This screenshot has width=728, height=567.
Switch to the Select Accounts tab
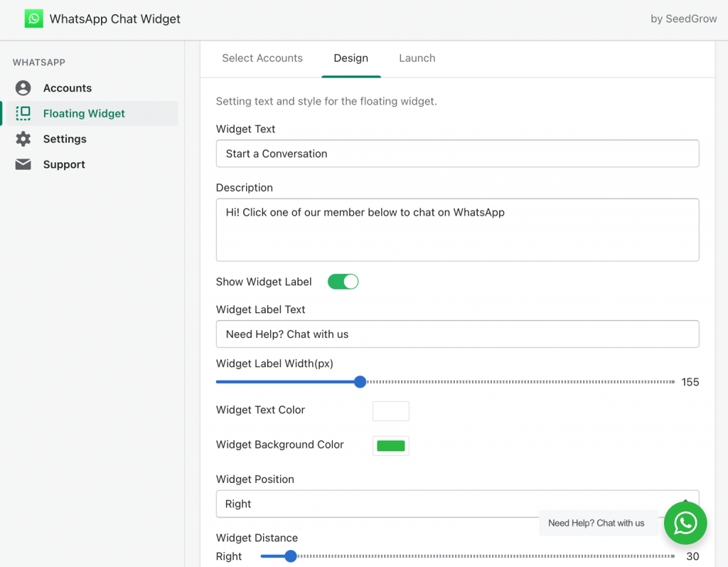262,58
